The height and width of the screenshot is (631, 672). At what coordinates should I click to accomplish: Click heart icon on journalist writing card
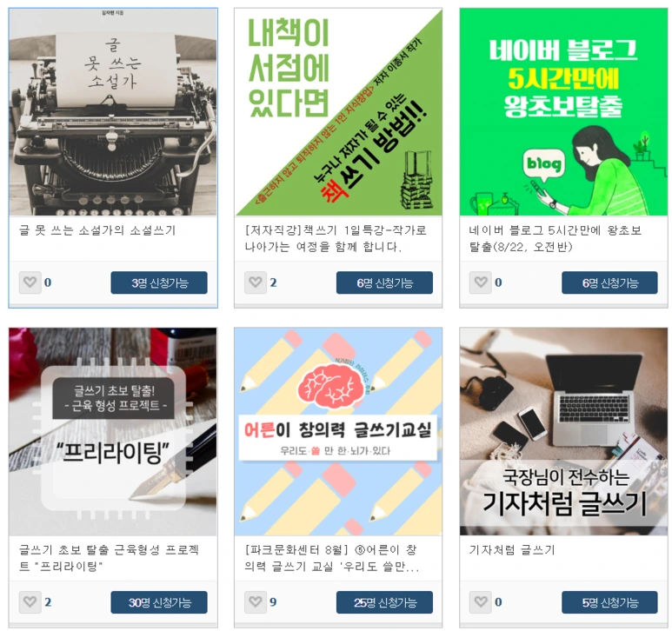click(x=481, y=601)
